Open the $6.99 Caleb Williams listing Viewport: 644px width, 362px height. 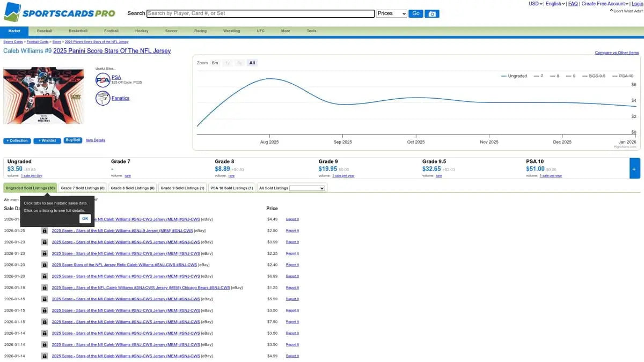pyautogui.click(x=126, y=276)
